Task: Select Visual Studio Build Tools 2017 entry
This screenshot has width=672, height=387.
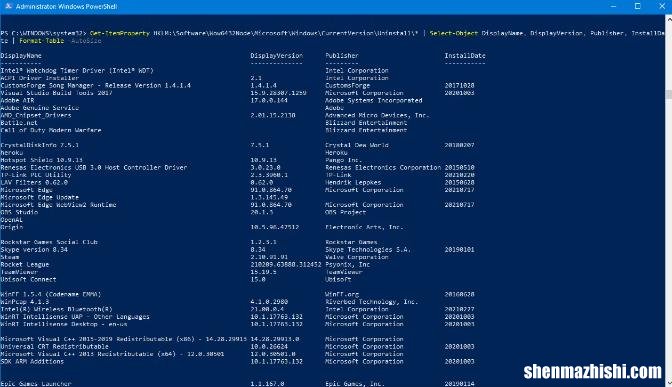Action: [56, 93]
